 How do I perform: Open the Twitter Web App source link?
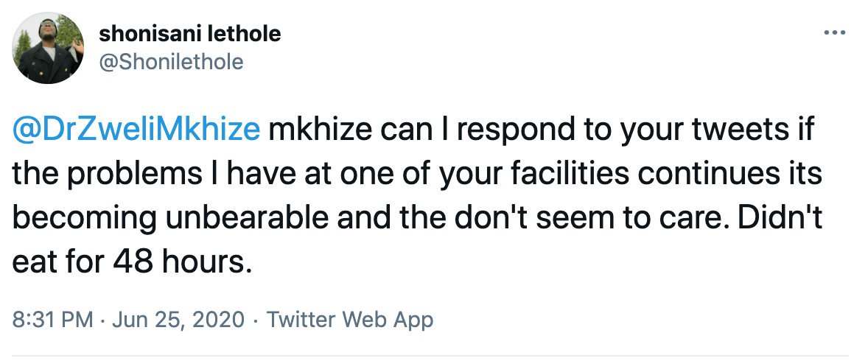coord(350,320)
